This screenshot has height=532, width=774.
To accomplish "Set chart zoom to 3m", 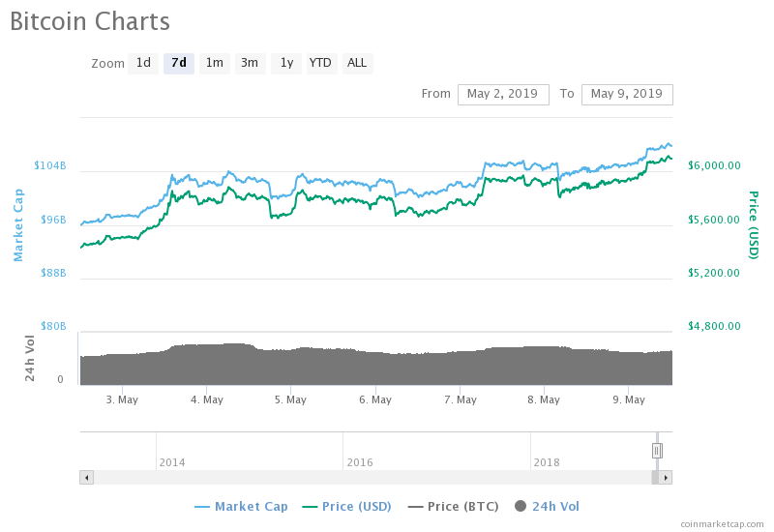I will (x=250, y=63).
